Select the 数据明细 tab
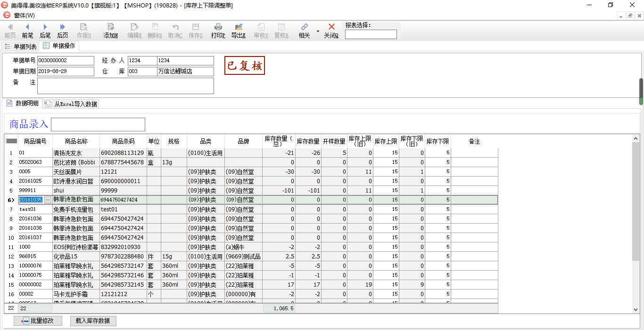 23,104
